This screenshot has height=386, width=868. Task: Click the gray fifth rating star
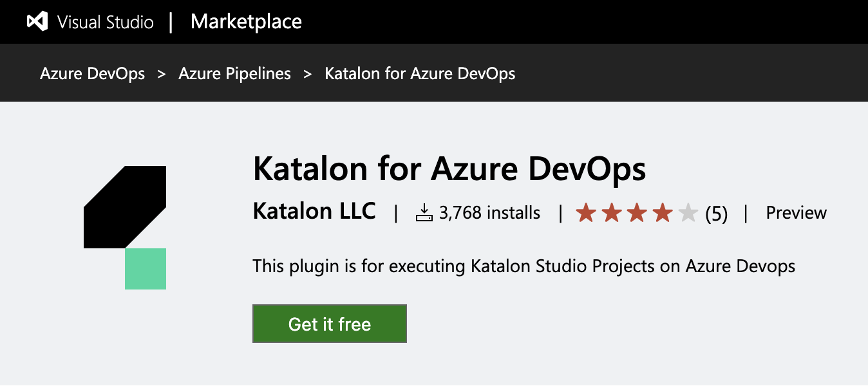688,212
